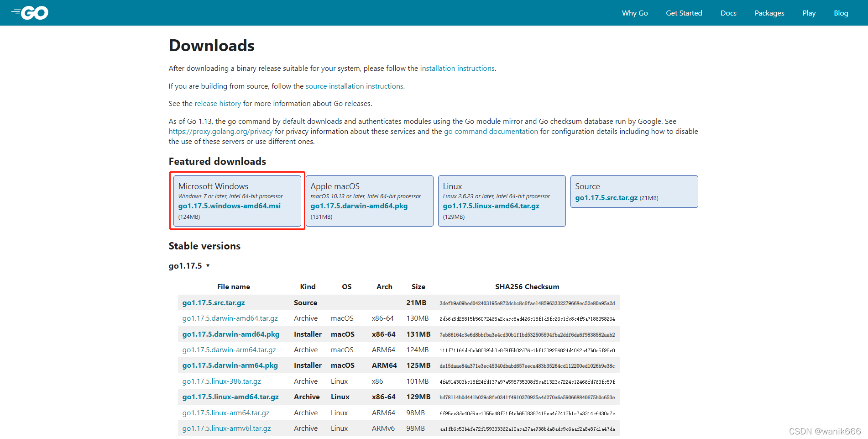Click ARMv6 arch cell
Screen dimensions: 868x439
[x=383, y=428]
